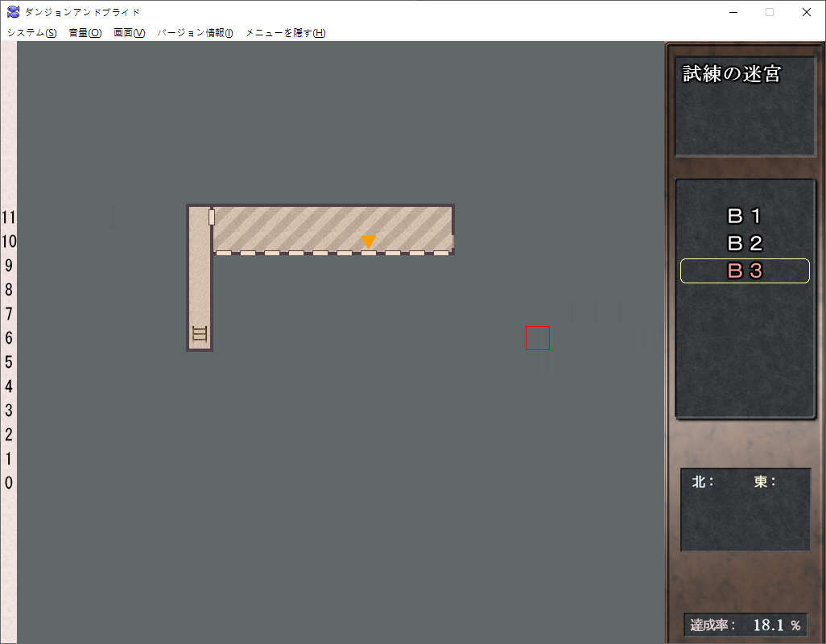Click the hatched room area on the map
This screenshot has height=644, width=826.
pyautogui.click(x=333, y=229)
